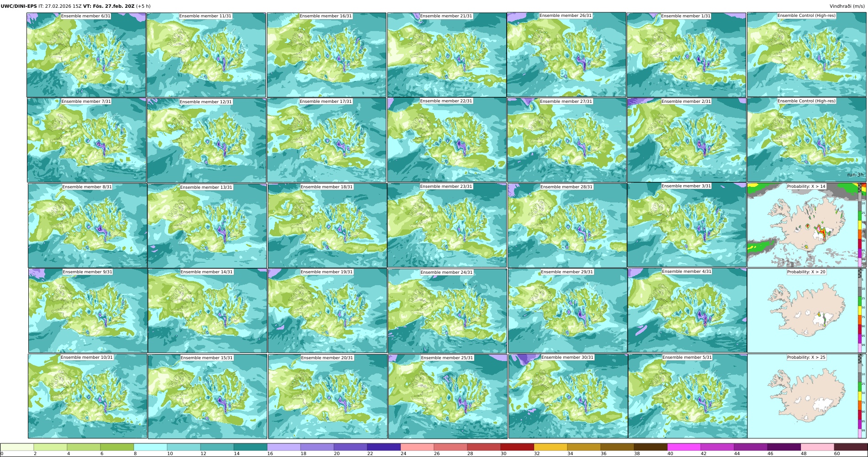Open Ensemble member 28/31 wind map

(567, 225)
